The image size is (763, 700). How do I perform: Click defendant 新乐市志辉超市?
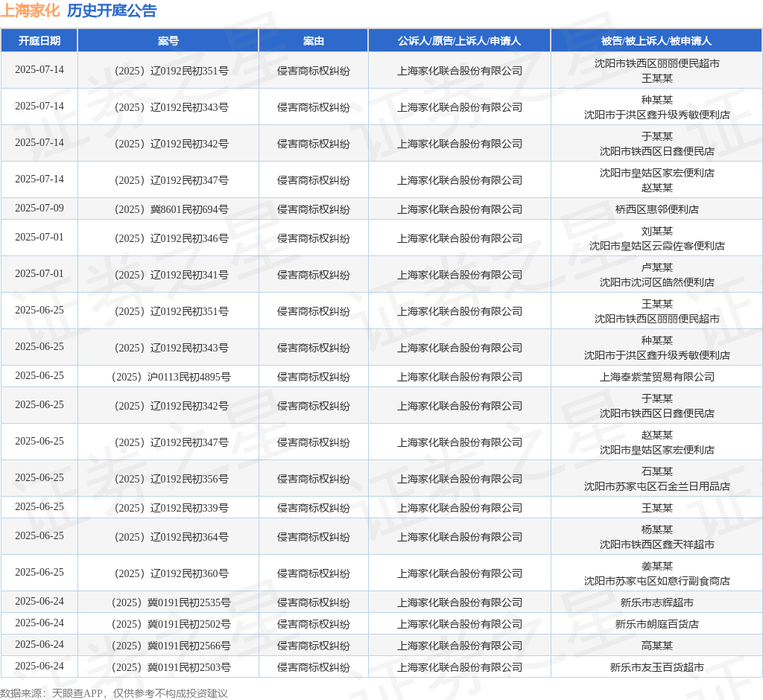pos(657,602)
